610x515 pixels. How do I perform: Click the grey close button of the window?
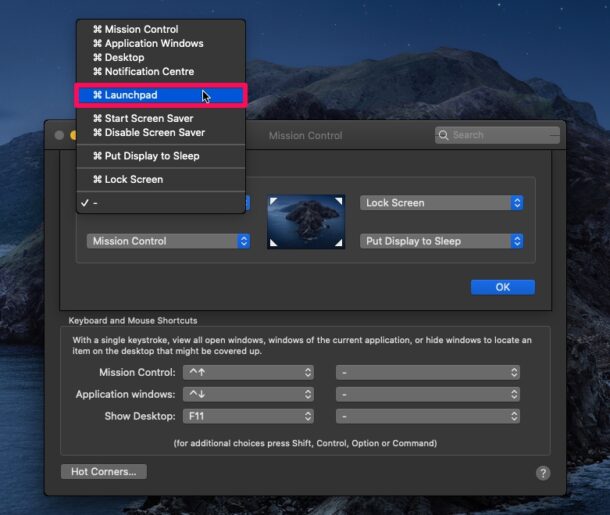tap(59, 135)
